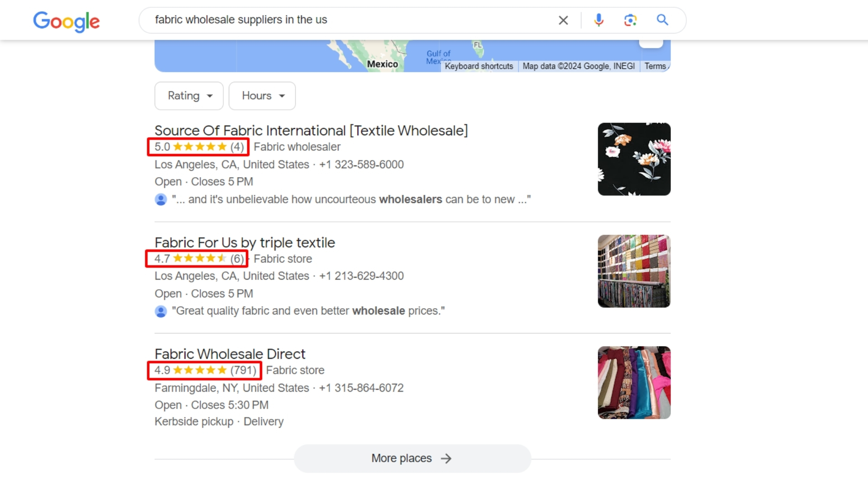868x488 pixels.
Task: Open the Rating filter dropdown
Action: pyautogui.click(x=189, y=95)
